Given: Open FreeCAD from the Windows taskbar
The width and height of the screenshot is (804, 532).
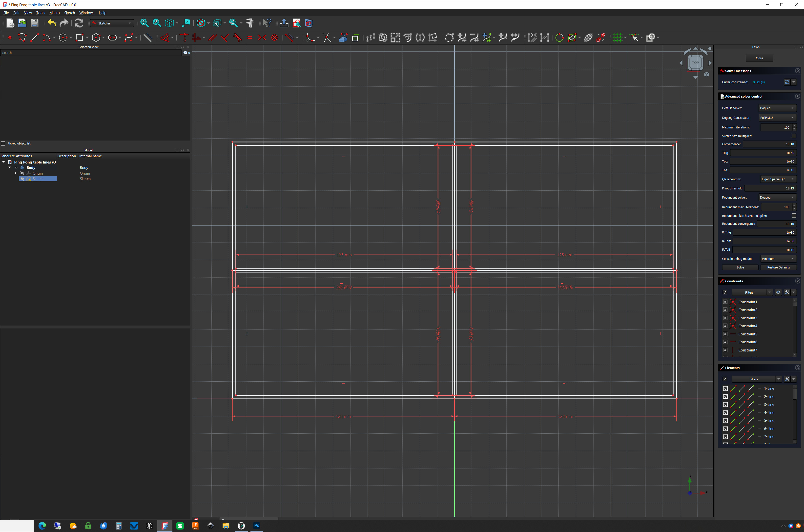Looking at the screenshot, I should [165, 526].
